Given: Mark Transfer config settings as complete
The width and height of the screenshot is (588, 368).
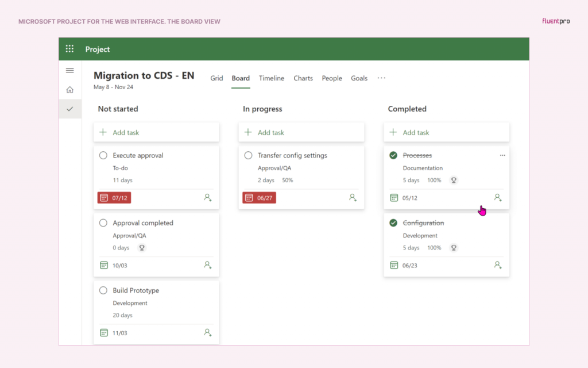Looking at the screenshot, I should (248, 155).
